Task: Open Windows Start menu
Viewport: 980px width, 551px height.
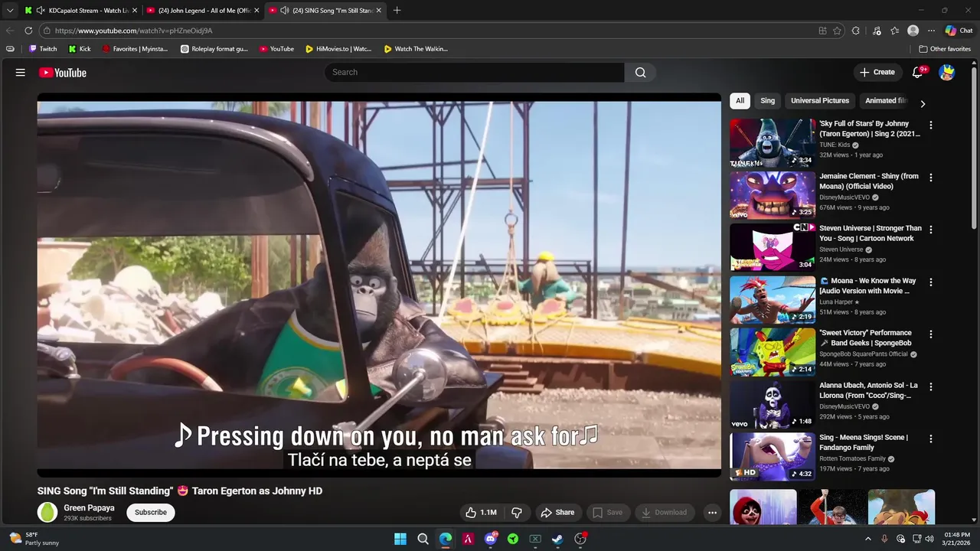Action: pyautogui.click(x=400, y=539)
